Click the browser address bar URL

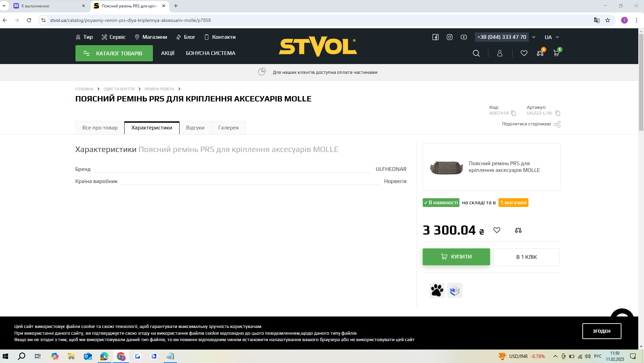[x=130, y=20]
